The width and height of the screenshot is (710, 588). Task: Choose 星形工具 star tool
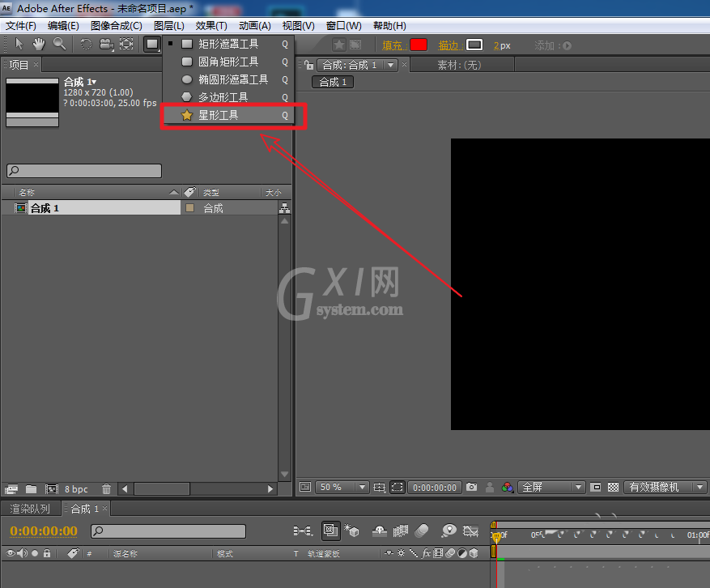[228, 115]
